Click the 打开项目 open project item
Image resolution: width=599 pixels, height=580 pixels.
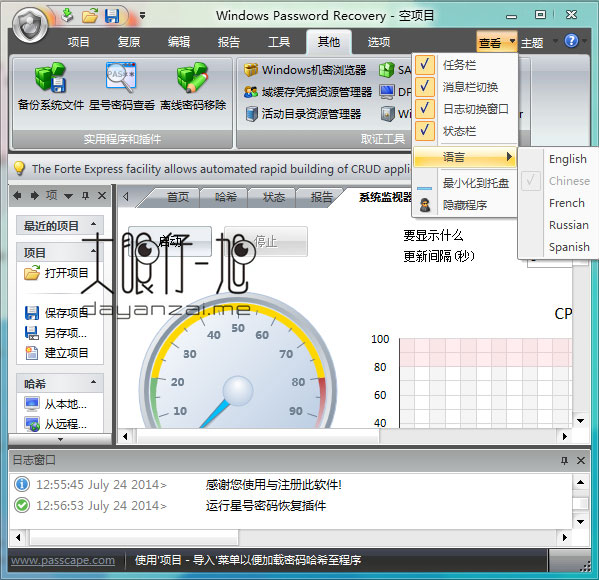(x=56, y=273)
